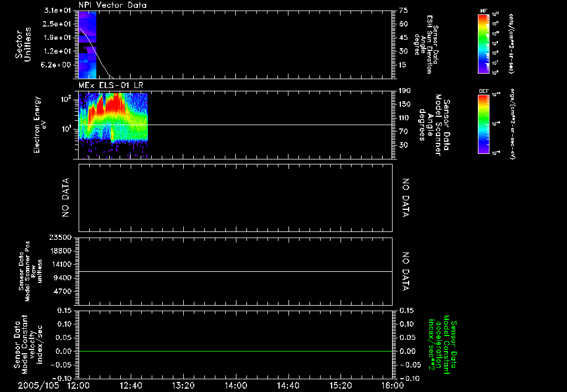This screenshot has height=392, width=567.
Task: Click the left 'NO DATA' label of third panel
Action: [65, 198]
